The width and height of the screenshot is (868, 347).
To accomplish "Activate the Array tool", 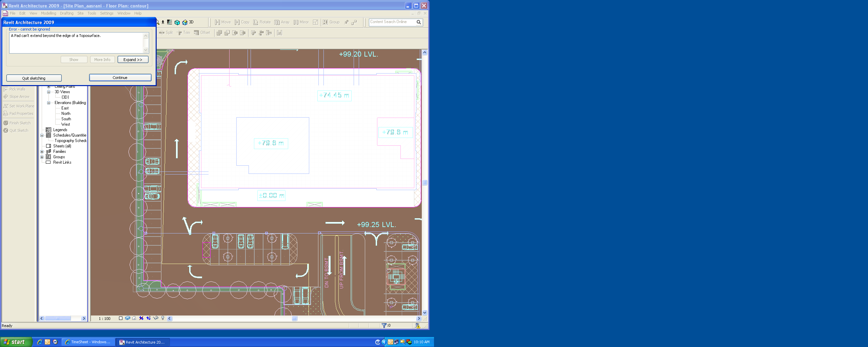I will point(282,22).
